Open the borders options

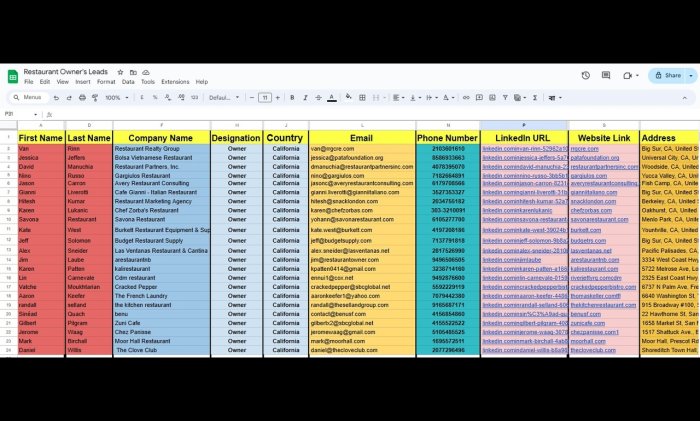click(x=362, y=97)
